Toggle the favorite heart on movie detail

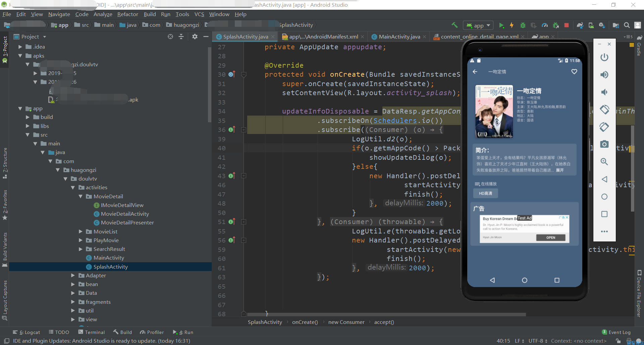(574, 72)
